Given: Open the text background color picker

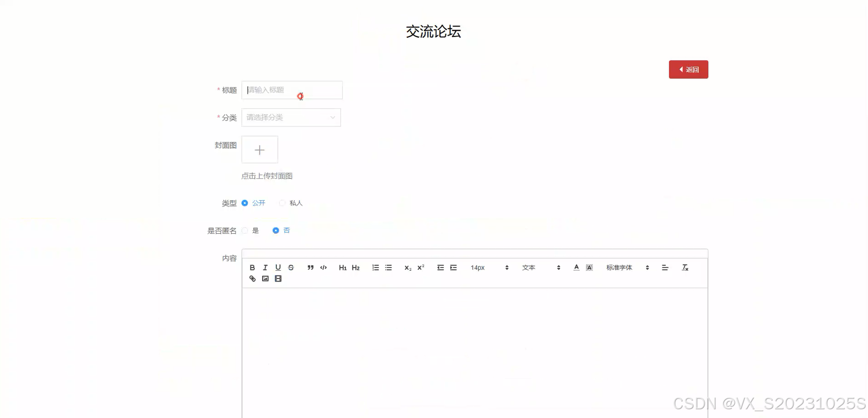Looking at the screenshot, I should pyautogui.click(x=589, y=268).
